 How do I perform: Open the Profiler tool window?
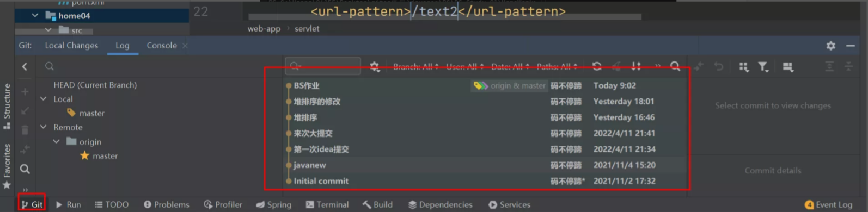(x=223, y=204)
